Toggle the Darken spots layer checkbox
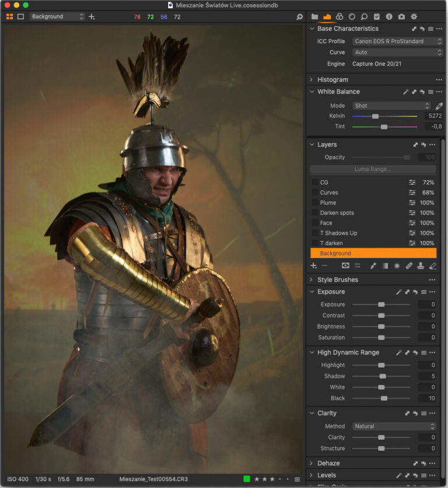This screenshot has height=488, width=448. pyautogui.click(x=314, y=213)
